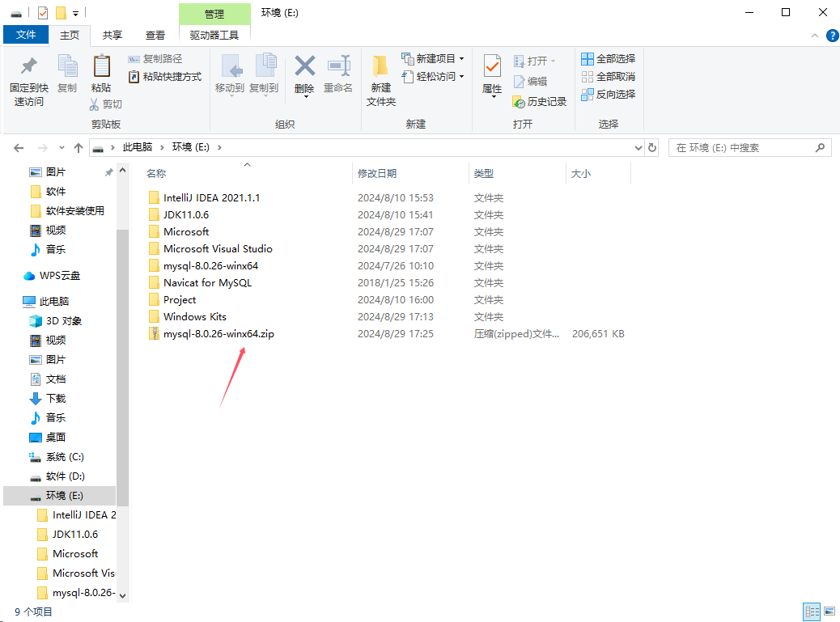Open Drive Tools (驱动器工具) tab

tap(214, 36)
